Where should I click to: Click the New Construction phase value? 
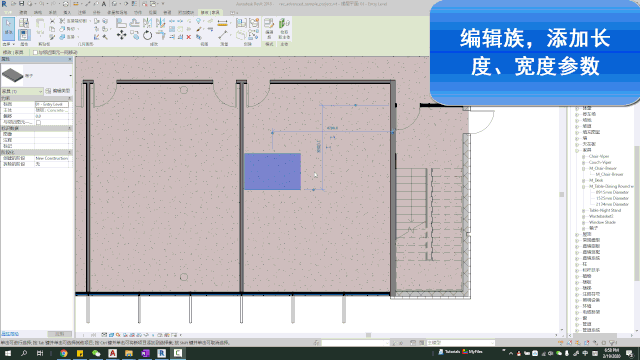pos(52,158)
